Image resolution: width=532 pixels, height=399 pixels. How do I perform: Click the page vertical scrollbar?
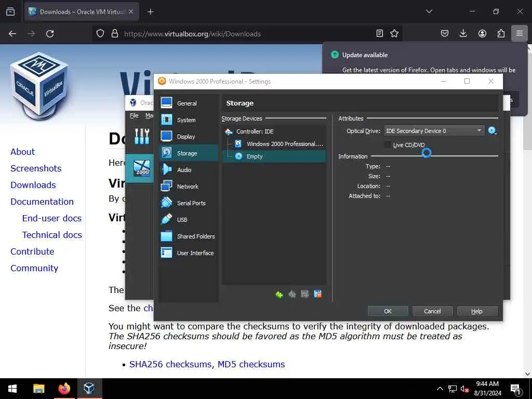pos(527,210)
